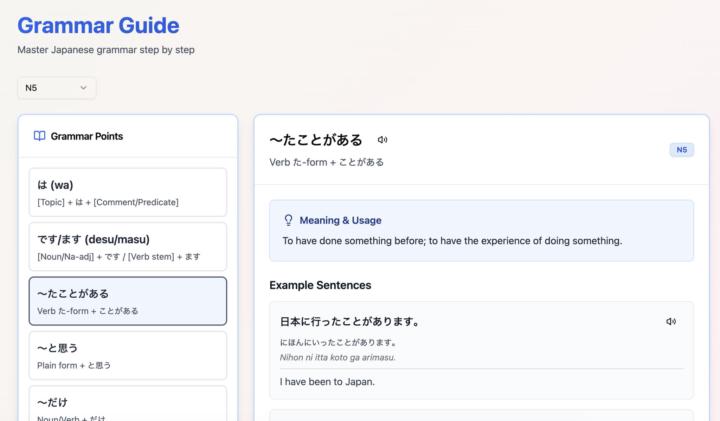Viewport: 720px width, 421px height.
Task: Click 'Master Japanese grammar step by step' subtitle
Action: pos(106,50)
